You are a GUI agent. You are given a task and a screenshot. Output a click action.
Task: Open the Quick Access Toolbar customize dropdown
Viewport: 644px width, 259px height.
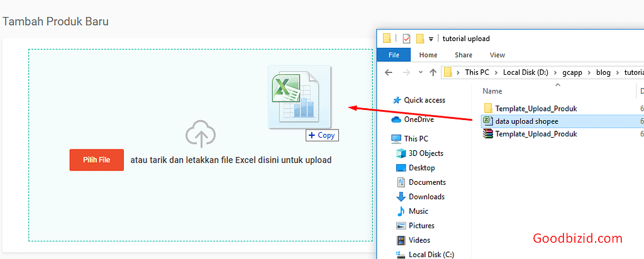pos(431,39)
